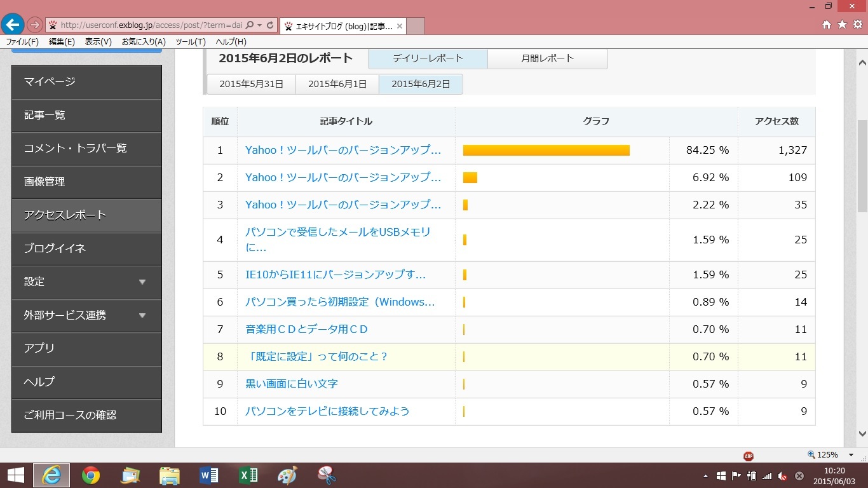The height and width of the screenshot is (488, 868).
Task: Click the network signal tray icon
Action: pos(767,475)
